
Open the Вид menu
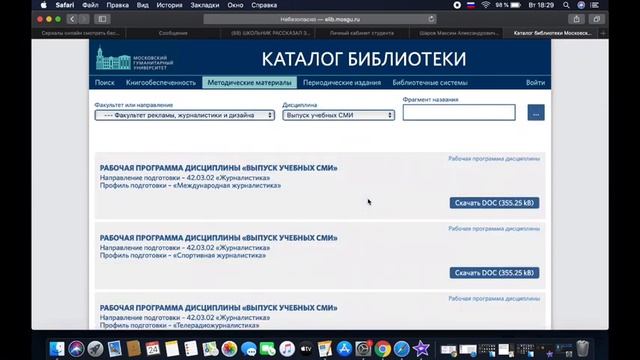coord(142,5)
